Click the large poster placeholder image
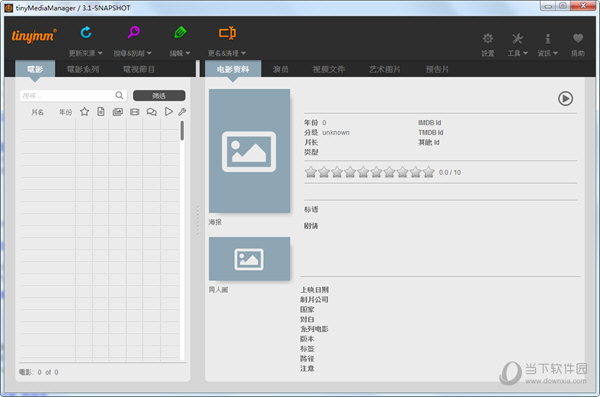The width and height of the screenshot is (600, 397). (249, 151)
